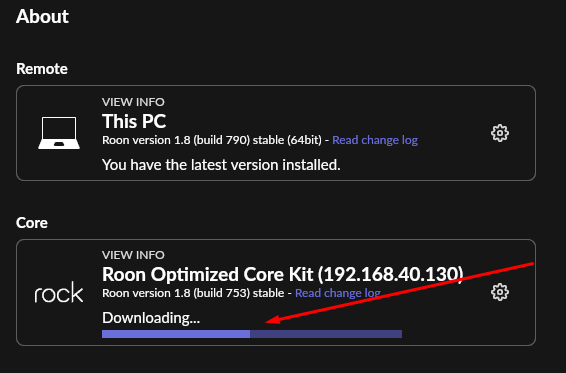Click the laptop icon in Remote card

pos(59,133)
